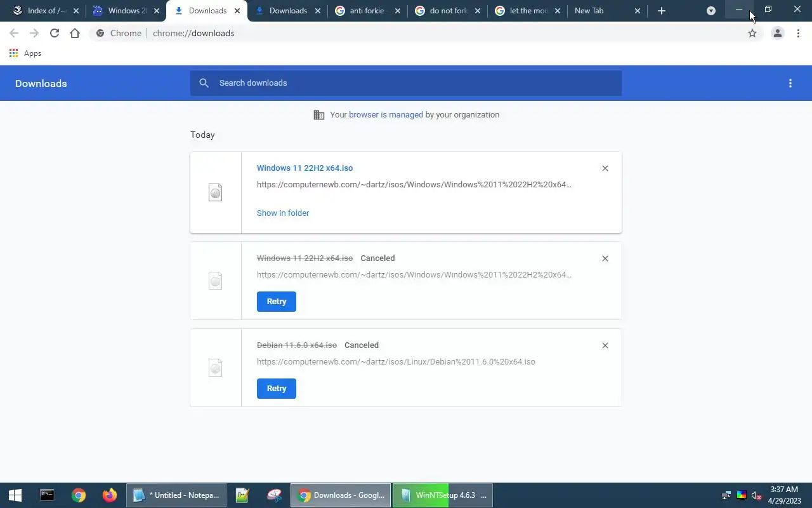This screenshot has width=812, height=508.
Task: Bookmark this page with the star icon
Action: click(752, 33)
